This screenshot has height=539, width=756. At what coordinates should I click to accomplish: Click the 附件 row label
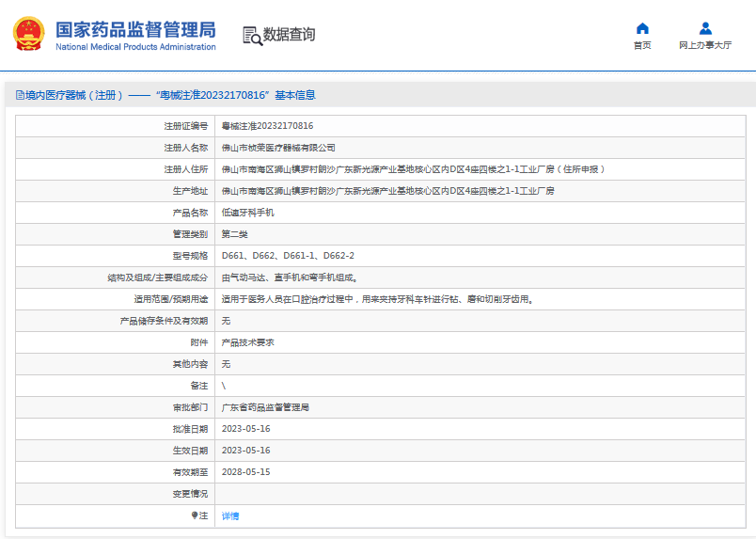click(x=198, y=342)
